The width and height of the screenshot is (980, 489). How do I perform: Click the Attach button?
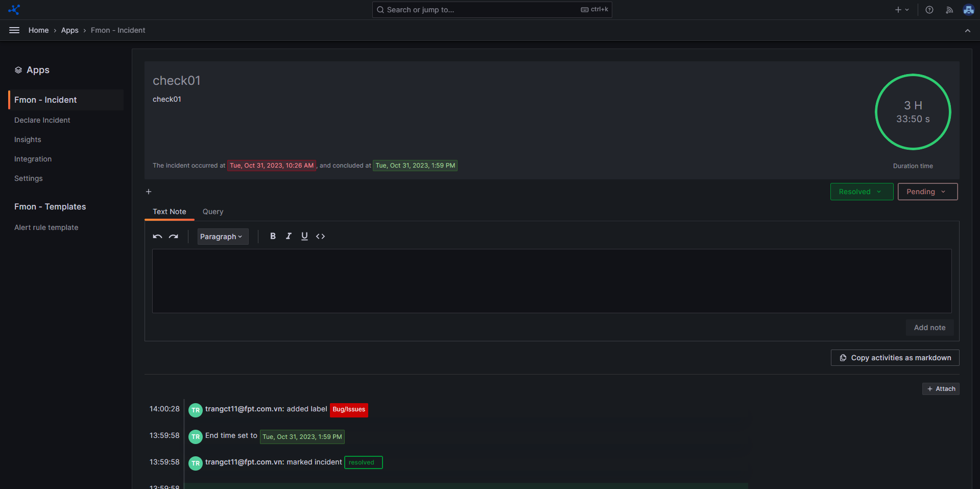[941, 389]
